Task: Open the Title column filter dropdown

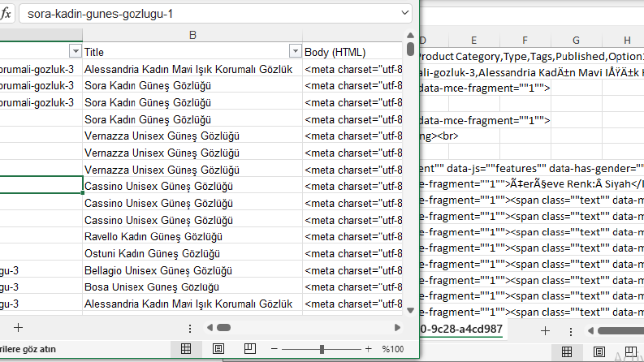Action: (x=295, y=51)
